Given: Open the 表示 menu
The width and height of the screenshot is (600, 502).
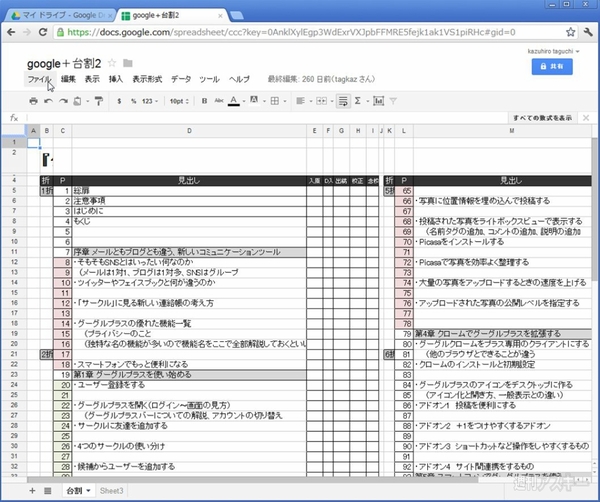Looking at the screenshot, I should point(92,79).
